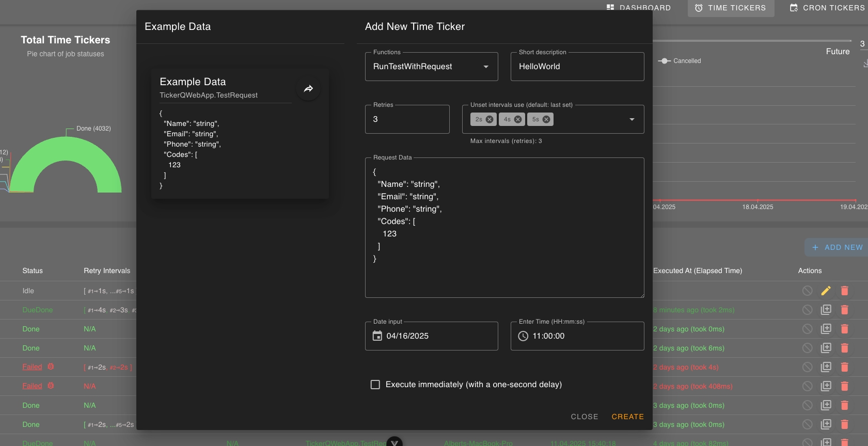
Task: Click the 'Total Time Tickers' heading
Action: pos(66,40)
